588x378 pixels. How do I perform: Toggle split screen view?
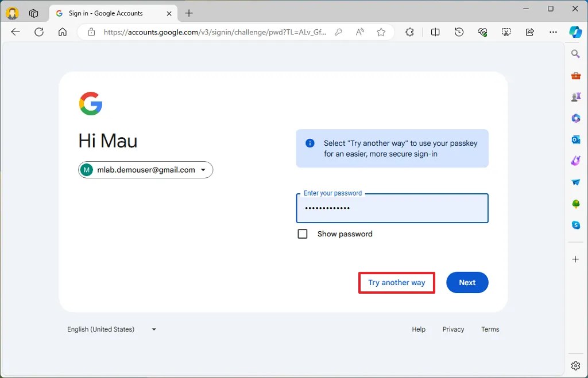[x=435, y=32]
